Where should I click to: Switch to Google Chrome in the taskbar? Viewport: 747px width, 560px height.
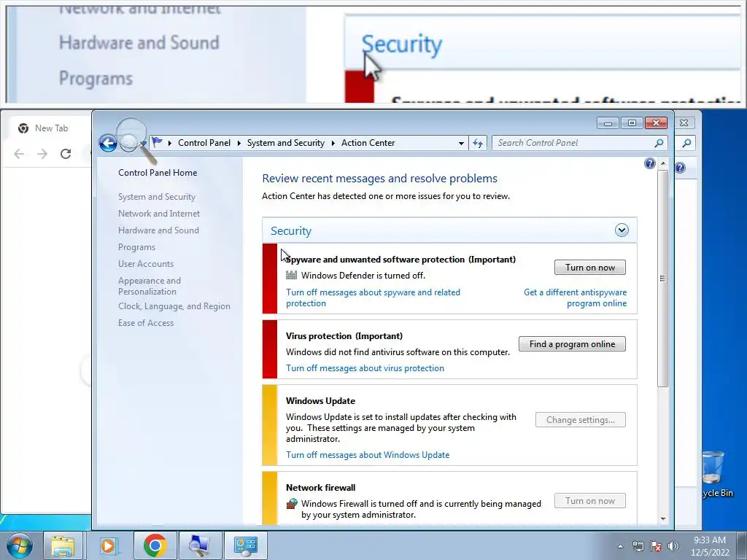(x=155, y=545)
